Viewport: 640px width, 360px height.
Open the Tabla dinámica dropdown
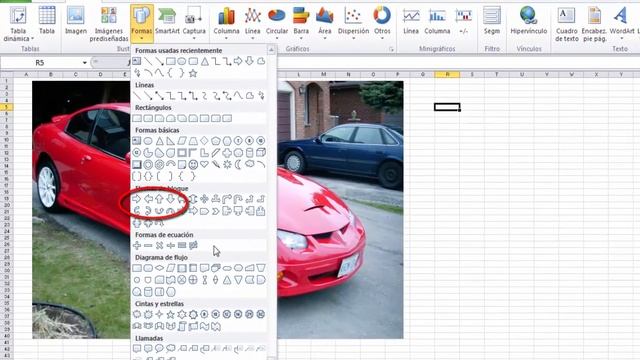point(18,24)
